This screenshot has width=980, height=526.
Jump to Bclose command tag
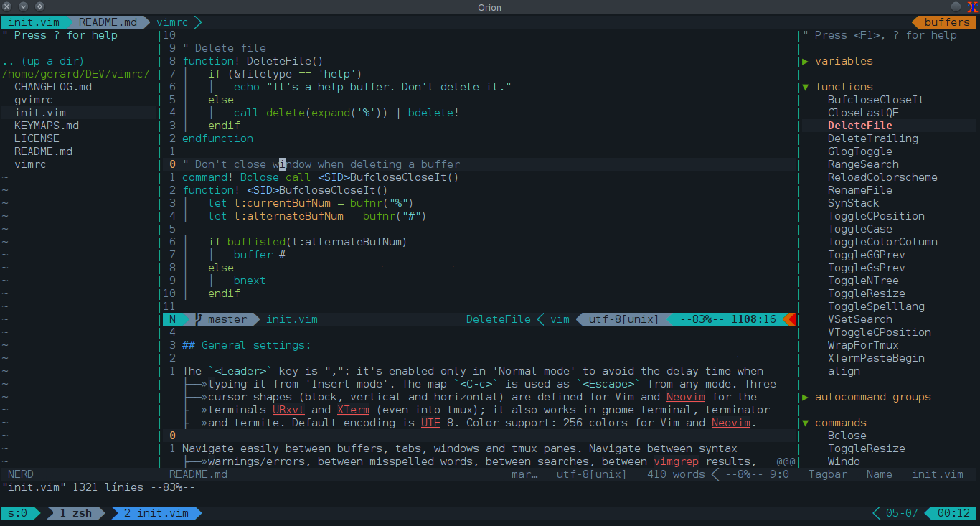click(x=847, y=436)
